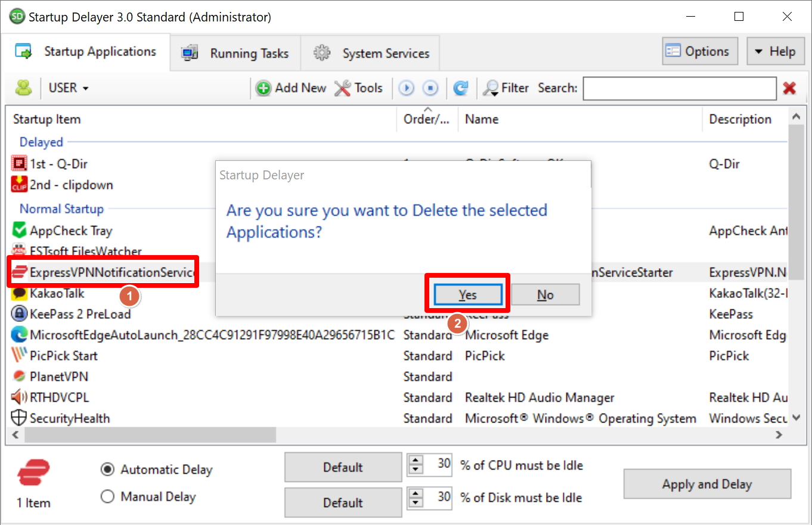The width and height of the screenshot is (812, 525).
Task: Select the "PlanetVPN" startup item
Action: (58, 377)
